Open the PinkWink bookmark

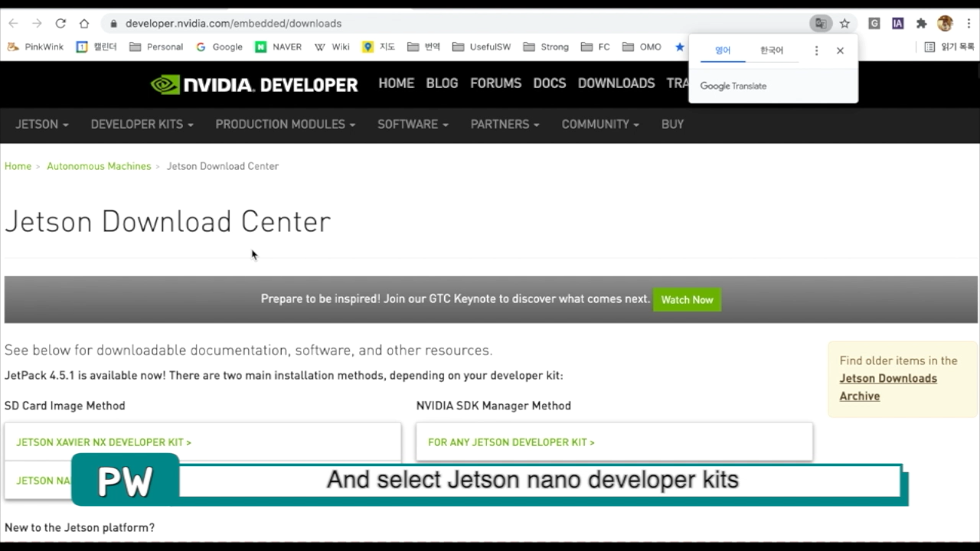tap(36, 47)
